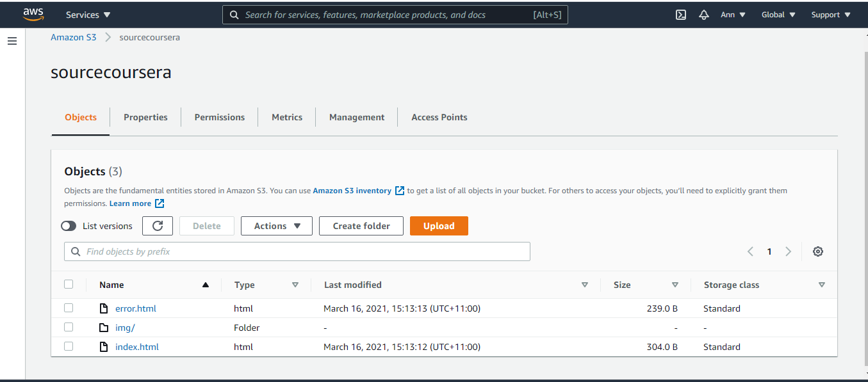Tick the select all objects checkbox
Image resolution: width=868 pixels, height=382 pixels.
(69, 284)
